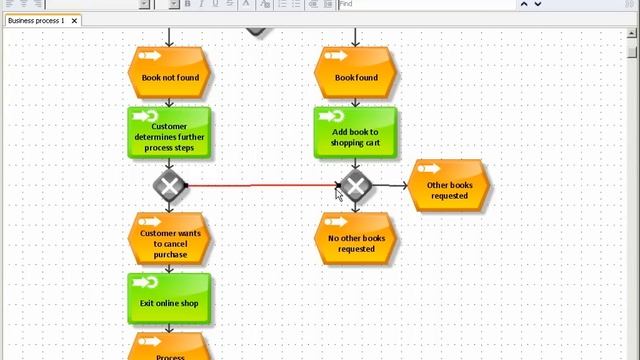Toggle bold formatting in the toolbar
Image resolution: width=640 pixels, height=360 pixels.
(188, 4)
